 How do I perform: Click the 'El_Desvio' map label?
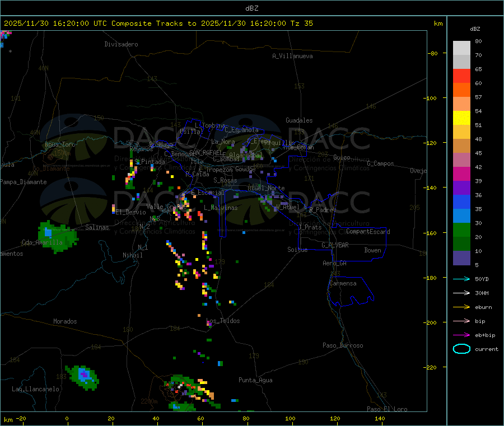tap(130, 212)
